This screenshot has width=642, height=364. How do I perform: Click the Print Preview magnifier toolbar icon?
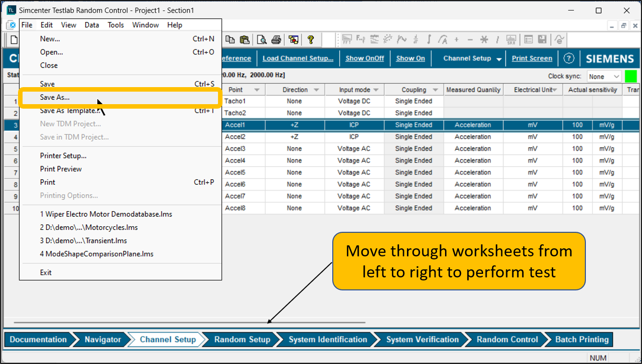coord(262,40)
